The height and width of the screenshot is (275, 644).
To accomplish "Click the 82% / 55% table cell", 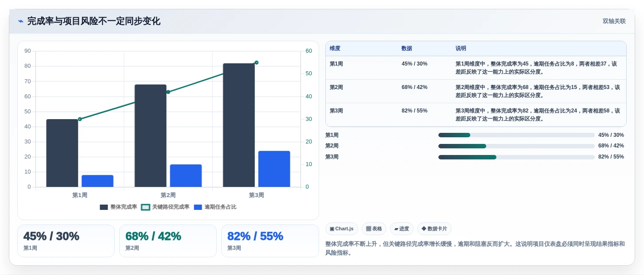I will click(x=414, y=111).
